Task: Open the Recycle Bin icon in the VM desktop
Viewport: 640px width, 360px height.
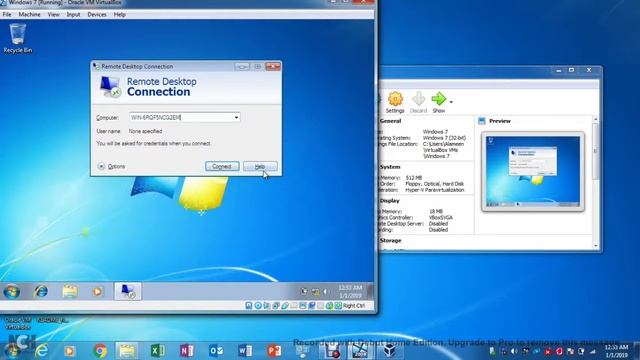Action: tap(18, 38)
